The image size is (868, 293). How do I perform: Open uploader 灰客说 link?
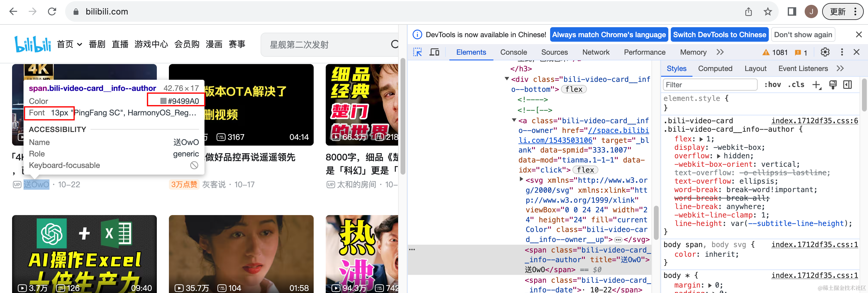click(x=214, y=185)
